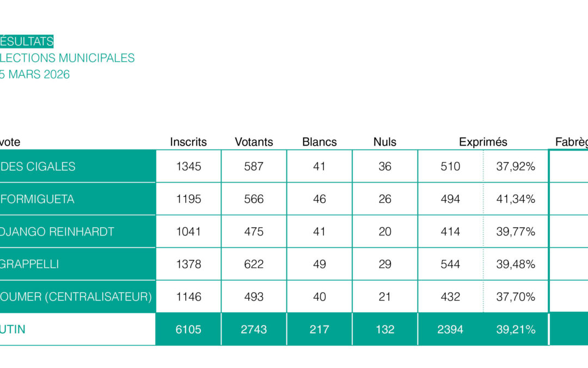Click the MARS 2026 date text
Viewport: 588px width, 368px height.
[35, 74]
